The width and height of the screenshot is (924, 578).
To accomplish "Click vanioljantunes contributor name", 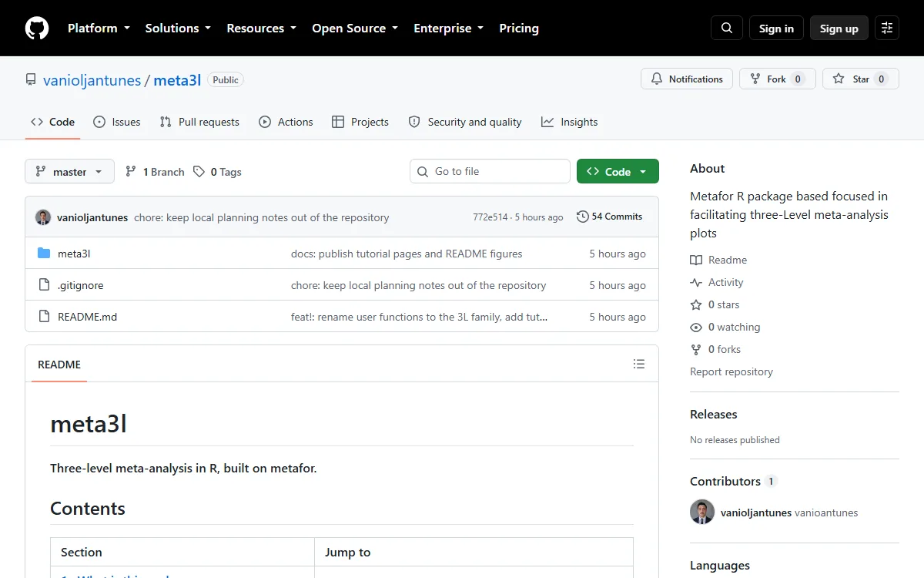I will (x=755, y=512).
